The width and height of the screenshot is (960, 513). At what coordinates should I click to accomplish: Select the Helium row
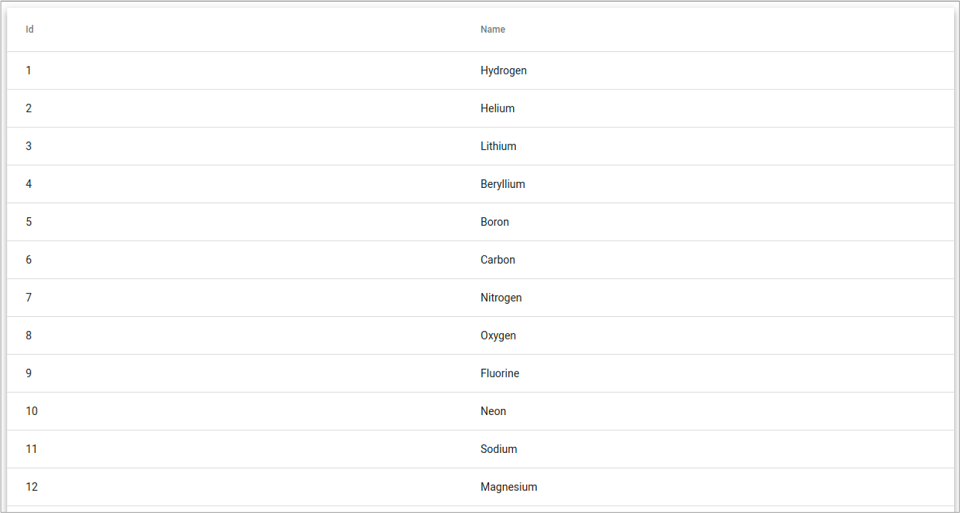(x=497, y=109)
